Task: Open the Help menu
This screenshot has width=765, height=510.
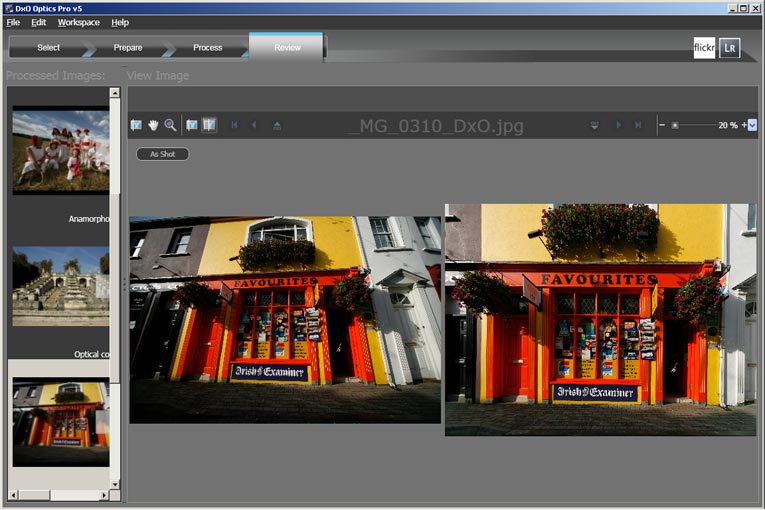Action: (120, 22)
